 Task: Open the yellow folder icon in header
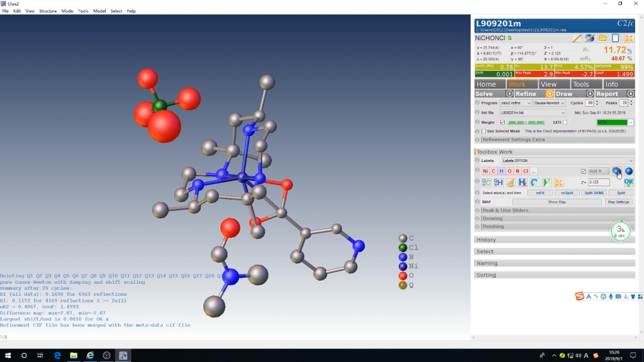coord(602,38)
